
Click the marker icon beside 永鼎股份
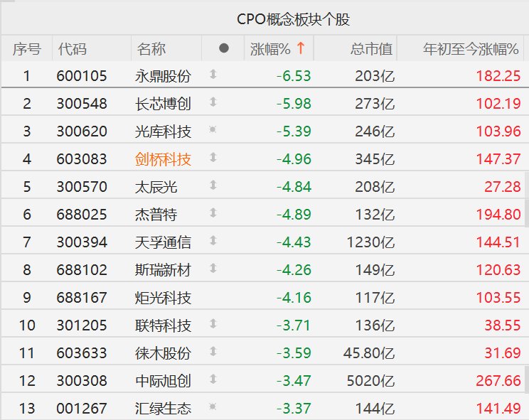click(213, 75)
